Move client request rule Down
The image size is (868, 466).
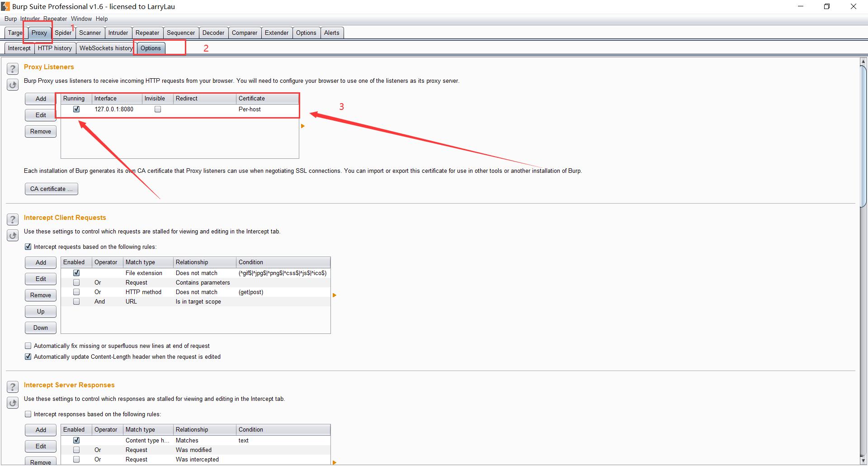(x=41, y=328)
